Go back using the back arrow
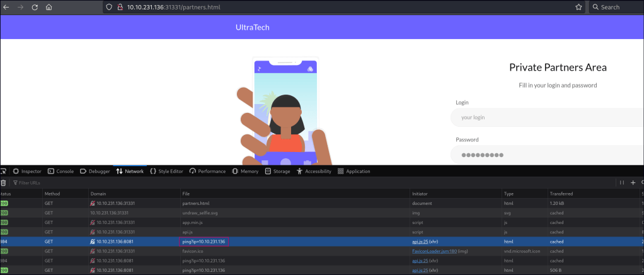The height and width of the screenshot is (275, 644). [6, 7]
